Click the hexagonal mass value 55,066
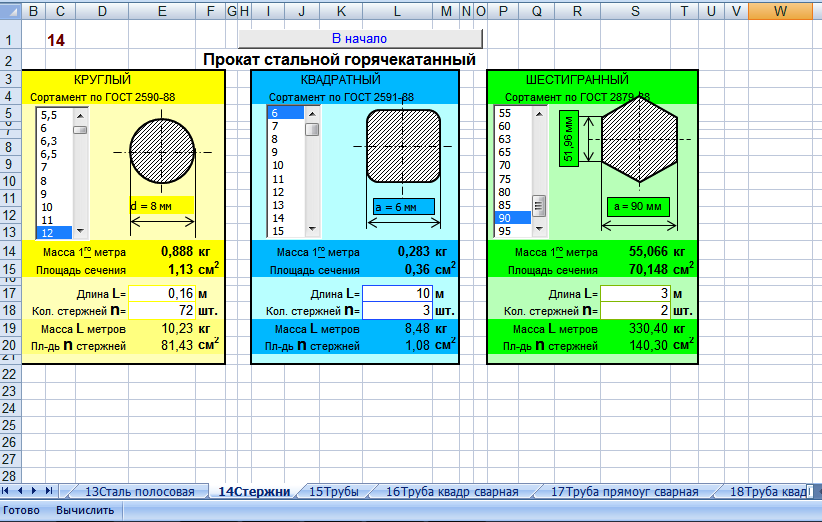The width and height of the screenshot is (822, 522). 648,252
